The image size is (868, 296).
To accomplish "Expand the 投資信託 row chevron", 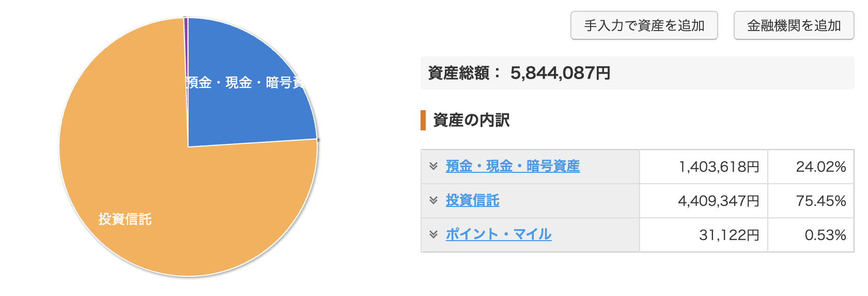I will [x=433, y=200].
